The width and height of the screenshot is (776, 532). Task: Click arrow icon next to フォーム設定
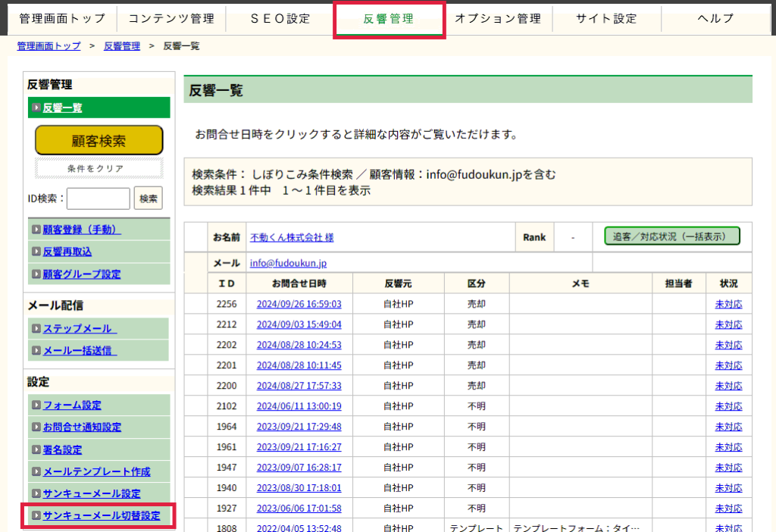(x=36, y=405)
